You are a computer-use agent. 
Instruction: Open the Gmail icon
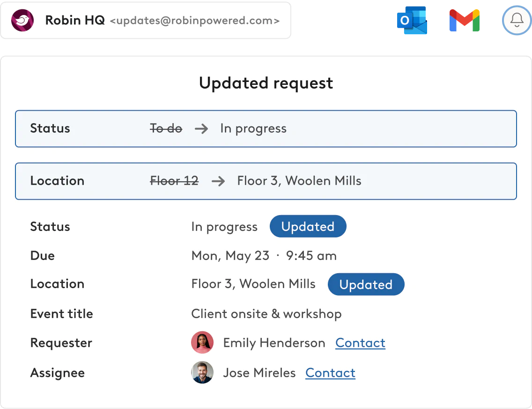point(465,21)
